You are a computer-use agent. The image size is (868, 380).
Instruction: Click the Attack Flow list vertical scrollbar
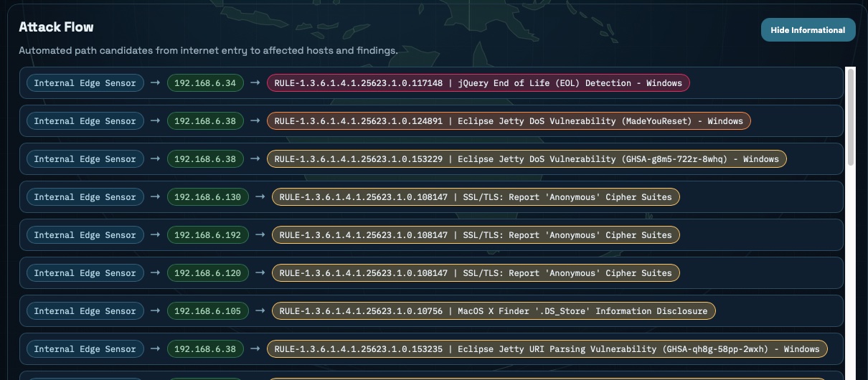pyautogui.click(x=851, y=115)
